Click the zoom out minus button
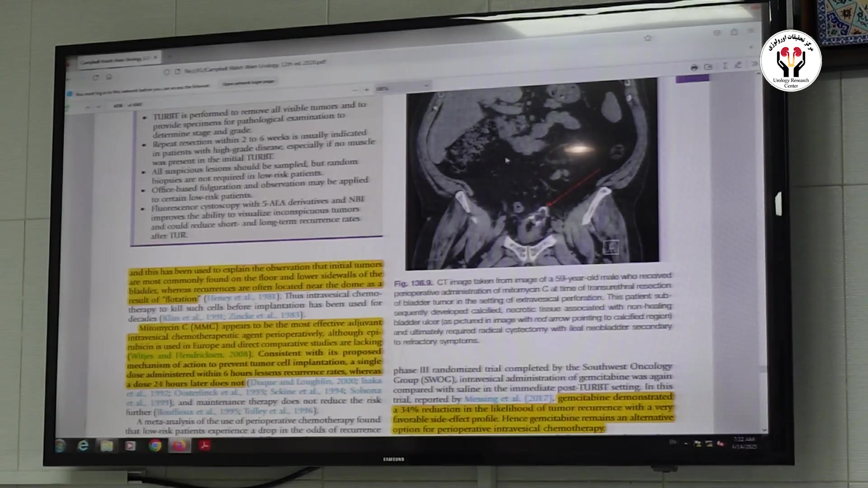 point(355,90)
